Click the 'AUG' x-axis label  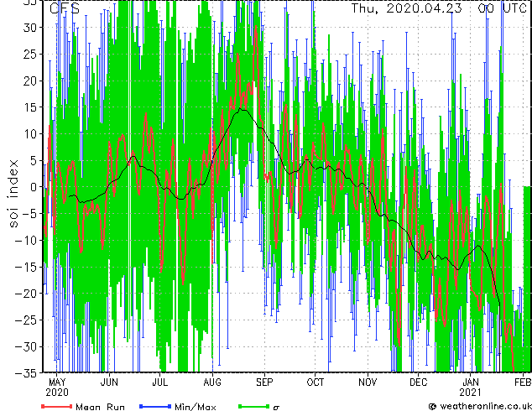[x=212, y=382]
